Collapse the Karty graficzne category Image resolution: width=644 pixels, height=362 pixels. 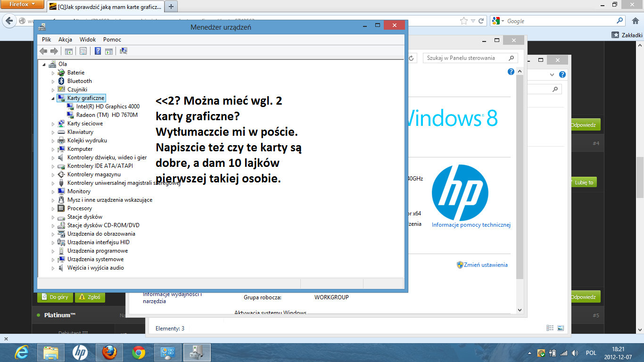point(53,98)
